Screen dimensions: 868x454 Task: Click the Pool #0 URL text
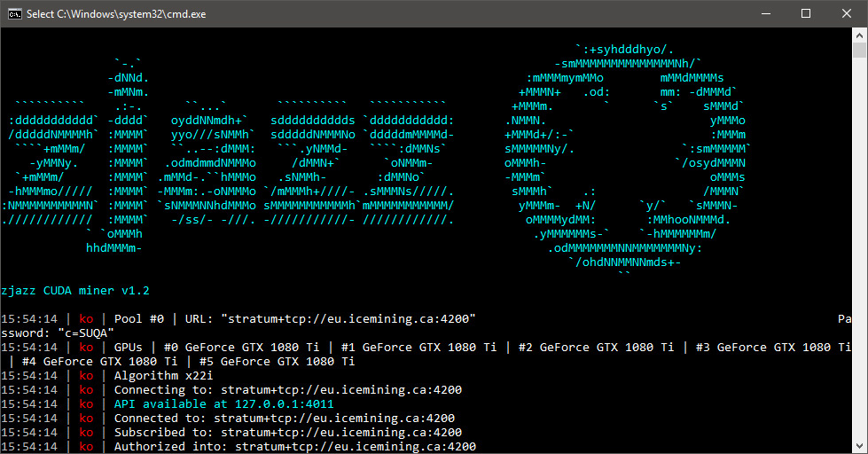pyautogui.click(x=331, y=319)
